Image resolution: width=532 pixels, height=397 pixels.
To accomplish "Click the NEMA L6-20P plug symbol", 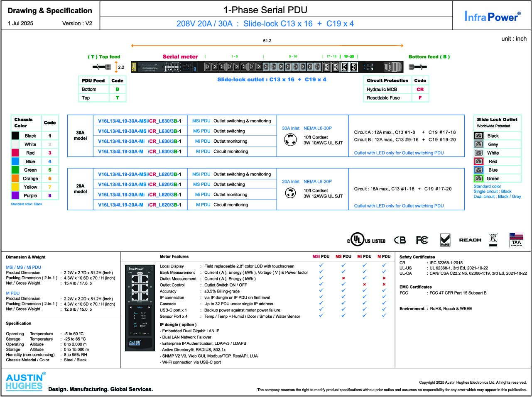I will tap(290, 193).
